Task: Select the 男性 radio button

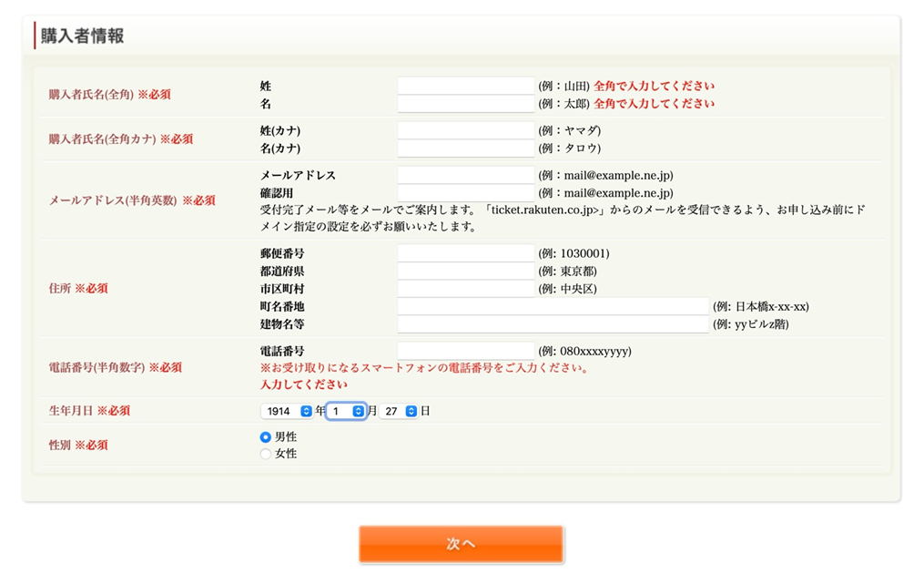Action: (x=266, y=437)
